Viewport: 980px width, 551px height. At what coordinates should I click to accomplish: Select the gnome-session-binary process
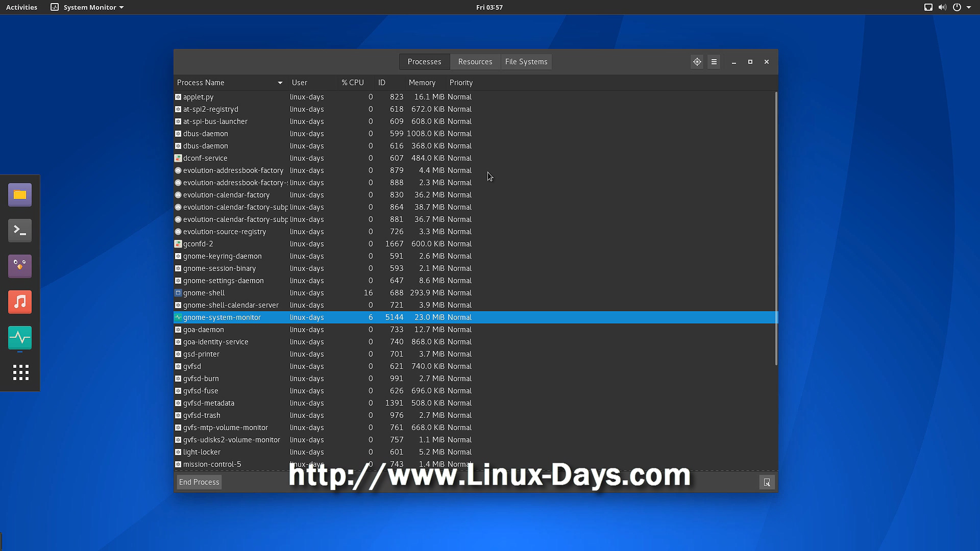[x=475, y=268]
